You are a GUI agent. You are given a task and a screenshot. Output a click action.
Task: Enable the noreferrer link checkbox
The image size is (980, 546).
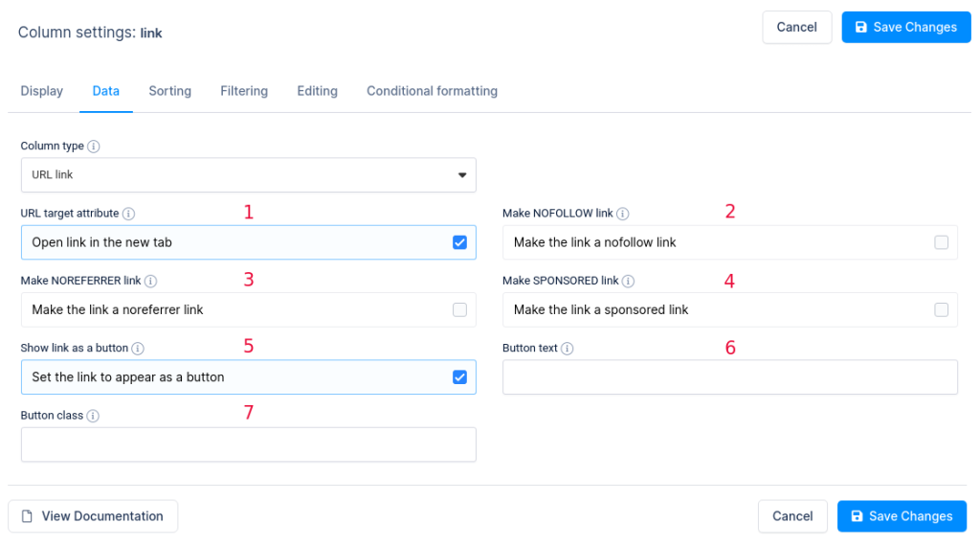tap(459, 309)
